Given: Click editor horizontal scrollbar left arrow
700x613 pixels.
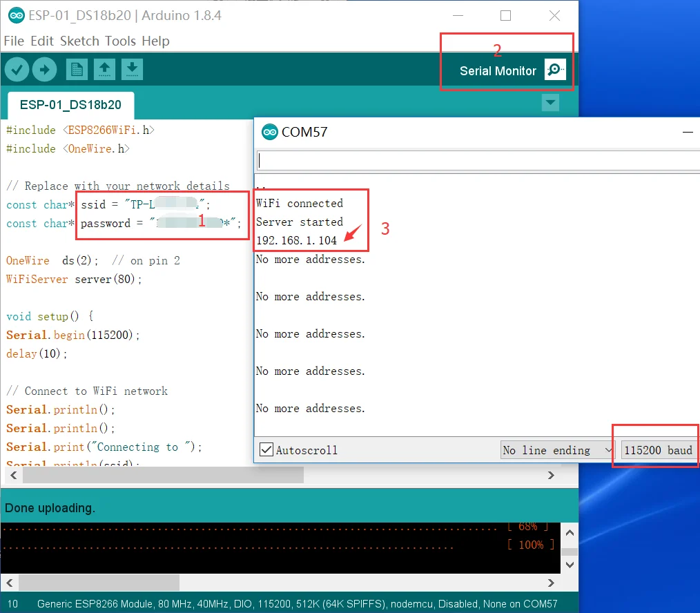Looking at the screenshot, I should 13,475.
